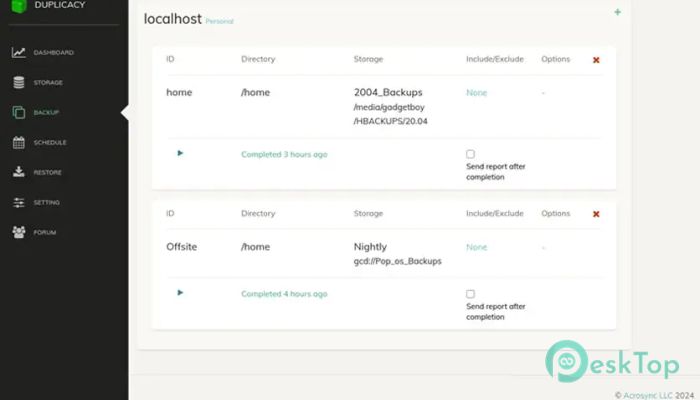Go to Schedule menu item
This screenshot has height=400, width=700.
click(50, 142)
